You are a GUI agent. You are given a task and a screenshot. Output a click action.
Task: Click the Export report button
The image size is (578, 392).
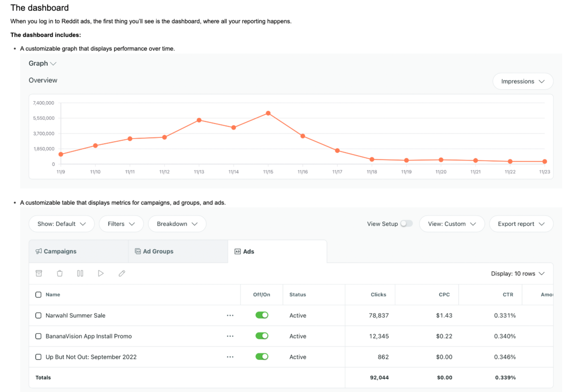[521, 224]
